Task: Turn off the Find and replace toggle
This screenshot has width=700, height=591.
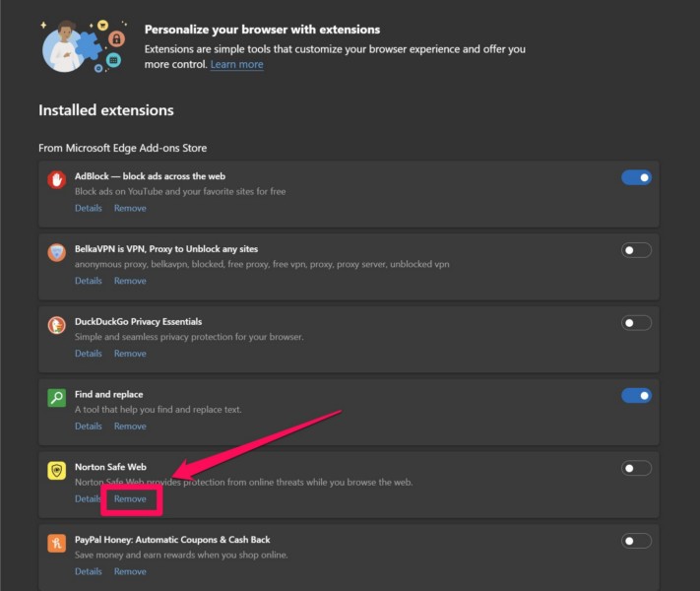Action: (x=636, y=395)
